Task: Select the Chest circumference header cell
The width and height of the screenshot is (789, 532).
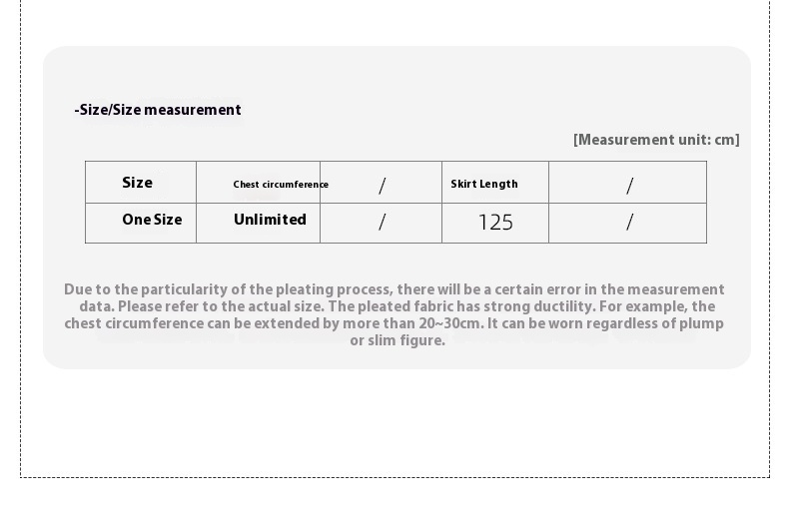Action: [258, 183]
